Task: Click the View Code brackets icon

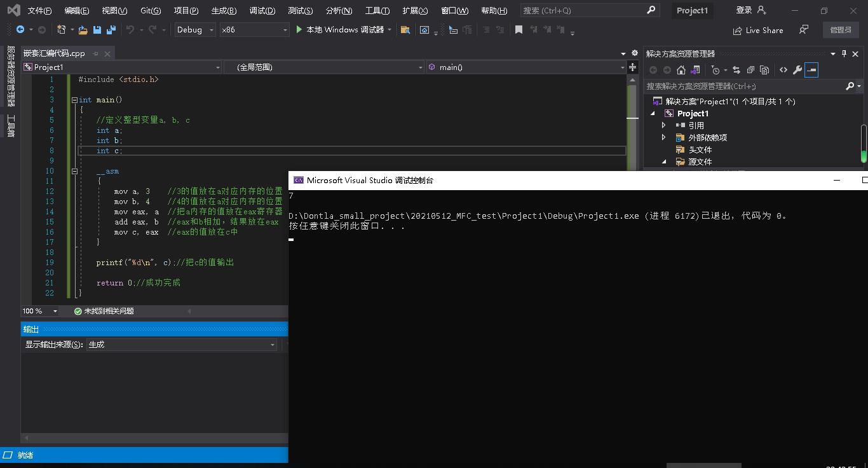Action: [x=783, y=70]
